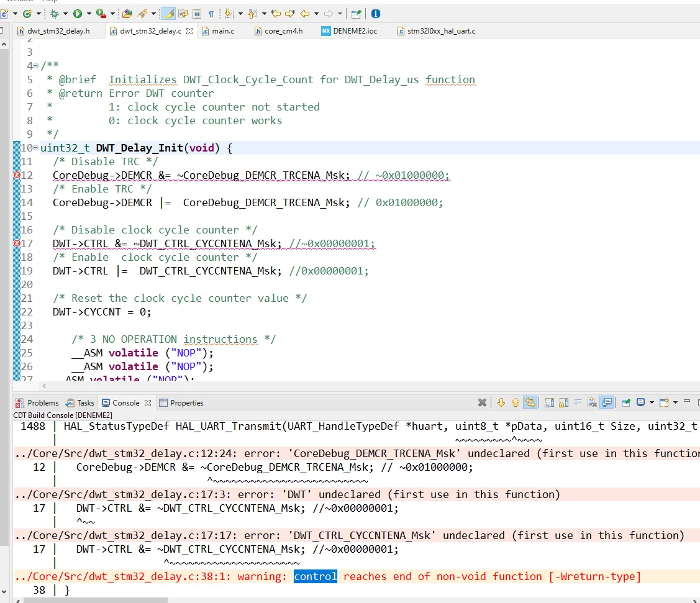This screenshot has height=603, width=700.
Task: Click the console horizontal scrollbar thumb
Action: [96, 601]
